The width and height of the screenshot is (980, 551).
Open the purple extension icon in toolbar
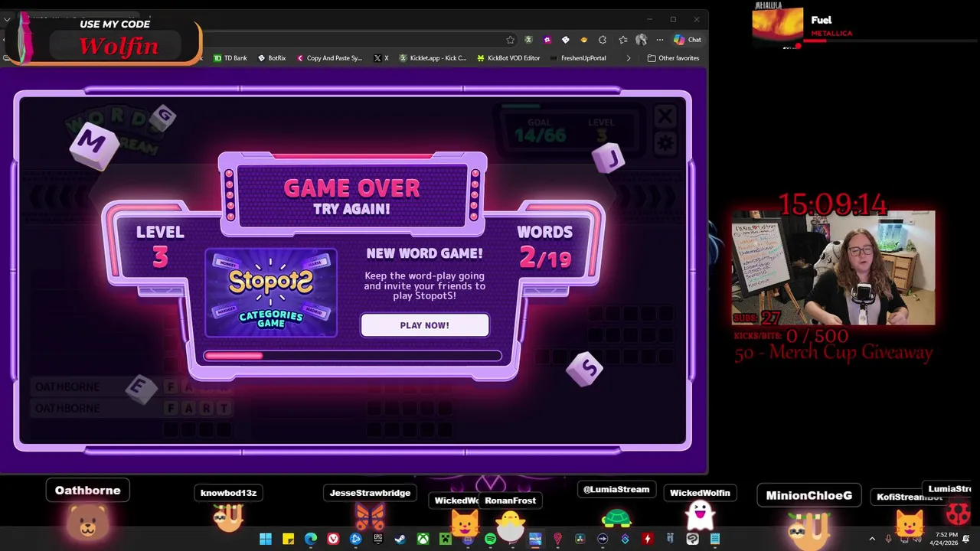click(547, 40)
